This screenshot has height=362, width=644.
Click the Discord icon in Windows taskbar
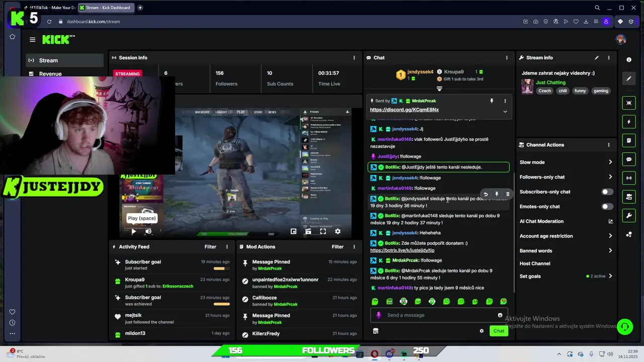tap(389, 354)
